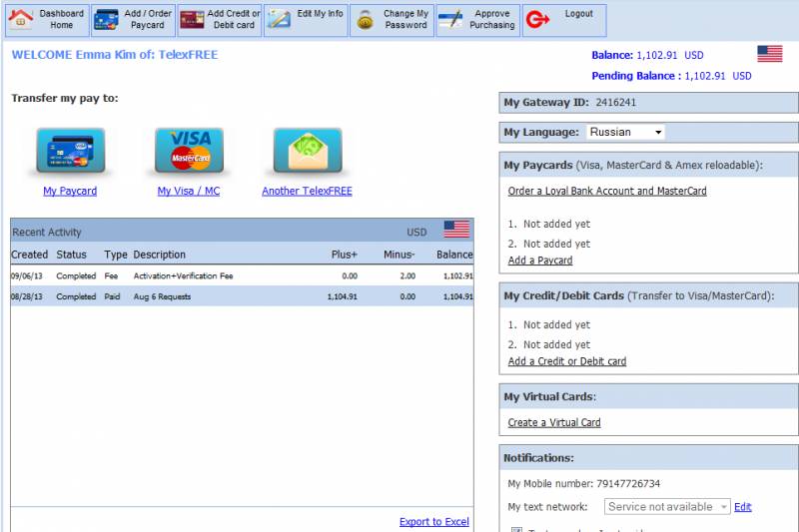Screen dimensions: 799x532
Task: Click the mobile number 79147726734
Action: [628, 484]
